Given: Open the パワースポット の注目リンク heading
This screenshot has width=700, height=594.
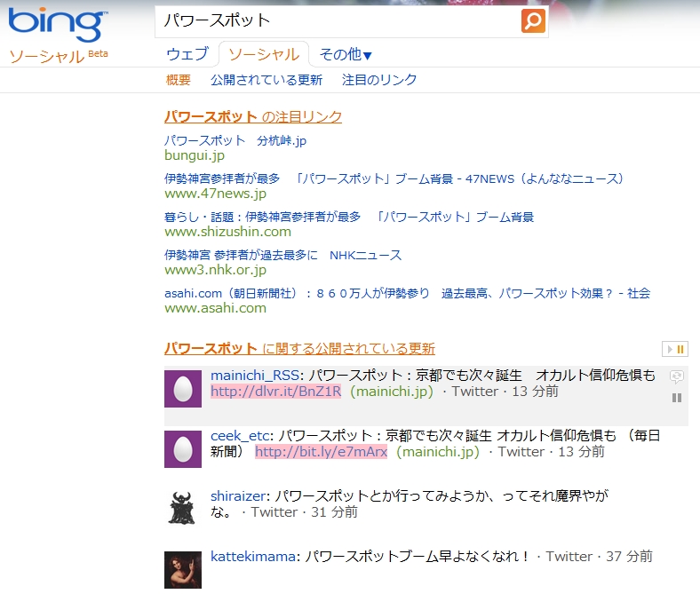Looking at the screenshot, I should 253,117.
